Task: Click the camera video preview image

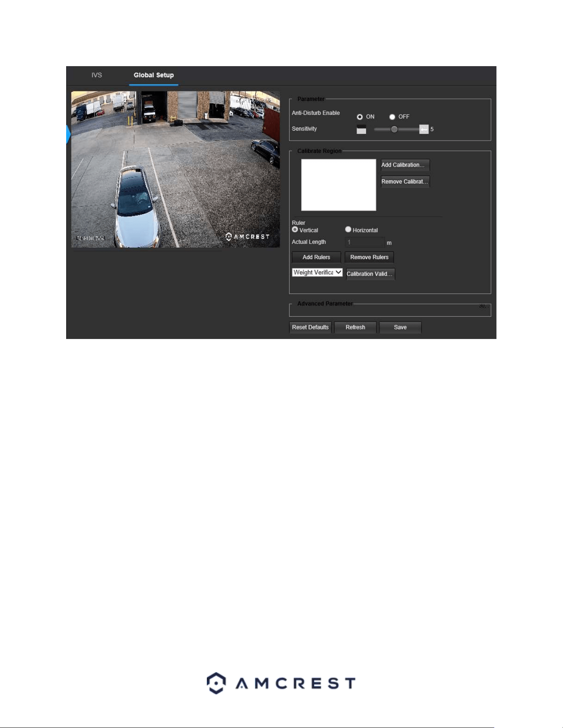Action: pos(175,169)
